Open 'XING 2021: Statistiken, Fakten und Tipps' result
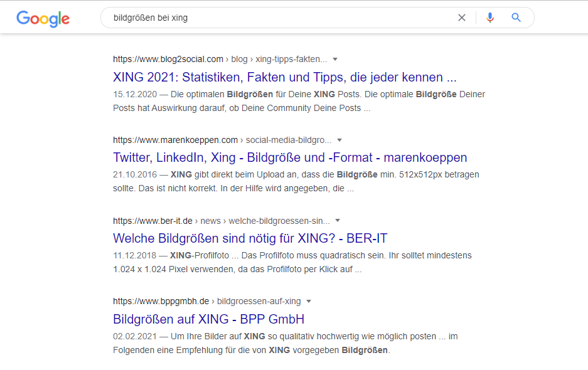The height and width of the screenshot is (370, 588). 285,77
